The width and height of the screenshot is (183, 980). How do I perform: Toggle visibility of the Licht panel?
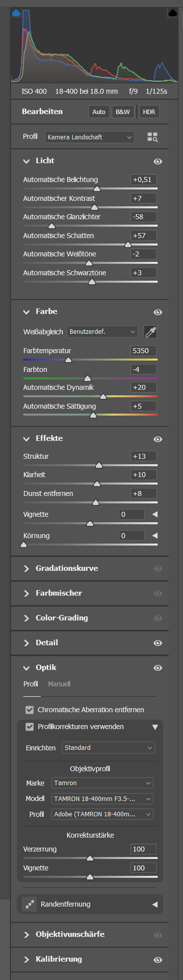pyautogui.click(x=158, y=161)
